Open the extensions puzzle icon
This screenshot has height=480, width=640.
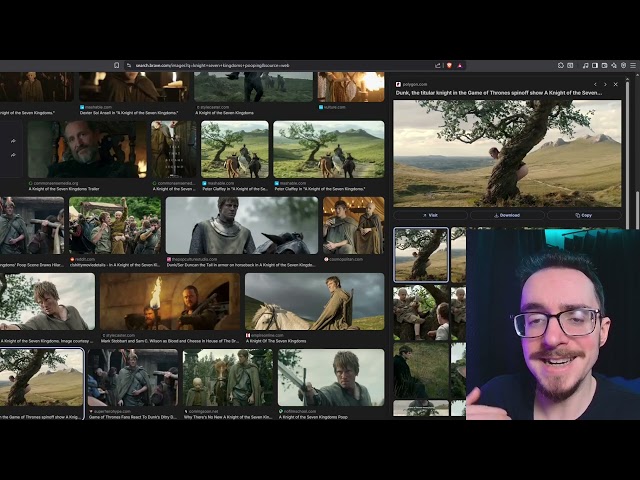[x=561, y=65]
